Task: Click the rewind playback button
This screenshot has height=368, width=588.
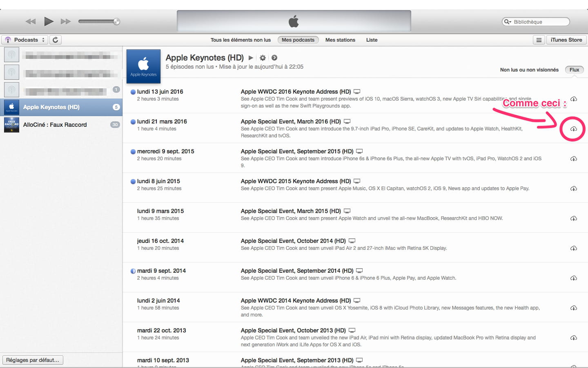Action: (31, 21)
